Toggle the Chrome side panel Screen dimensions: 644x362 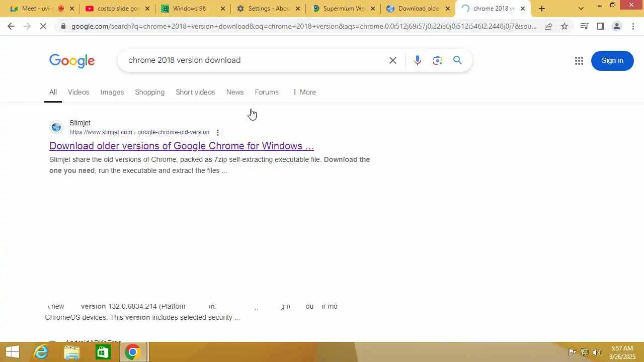point(600,26)
